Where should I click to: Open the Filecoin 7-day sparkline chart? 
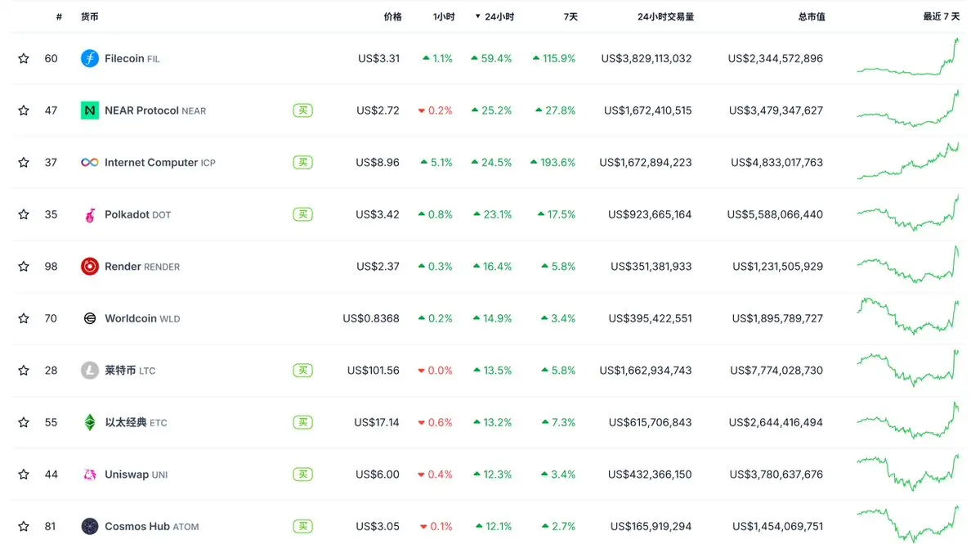(x=907, y=57)
